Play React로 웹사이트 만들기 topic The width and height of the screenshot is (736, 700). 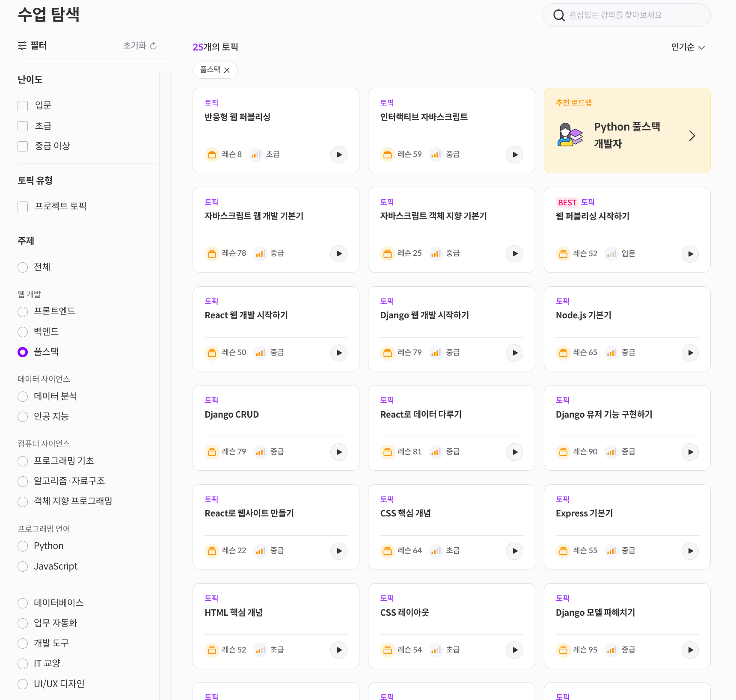(x=339, y=551)
